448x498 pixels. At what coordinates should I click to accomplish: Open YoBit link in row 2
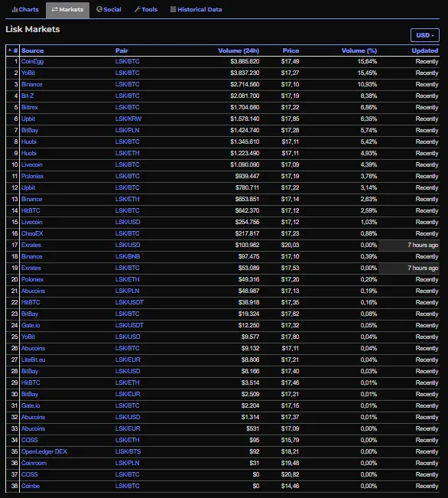(x=28, y=73)
